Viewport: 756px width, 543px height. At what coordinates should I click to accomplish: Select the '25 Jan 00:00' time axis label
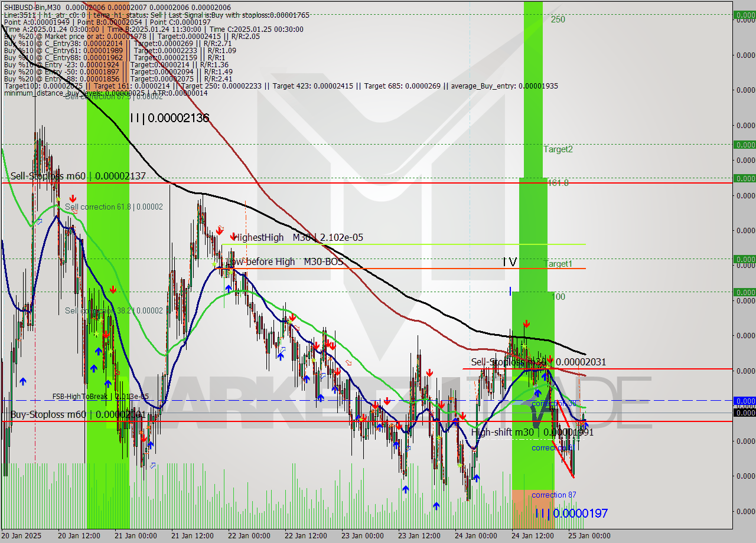(x=589, y=536)
